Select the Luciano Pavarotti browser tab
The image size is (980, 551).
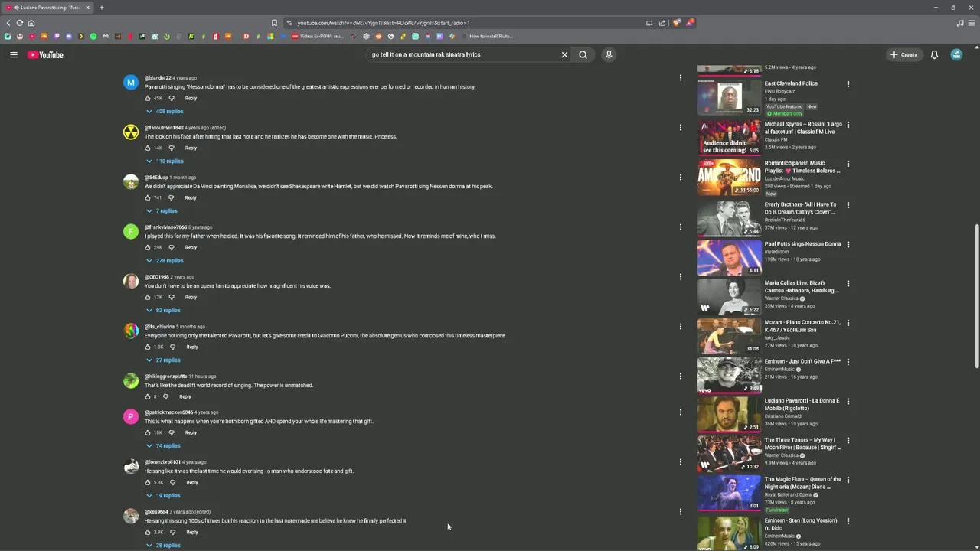coord(47,8)
